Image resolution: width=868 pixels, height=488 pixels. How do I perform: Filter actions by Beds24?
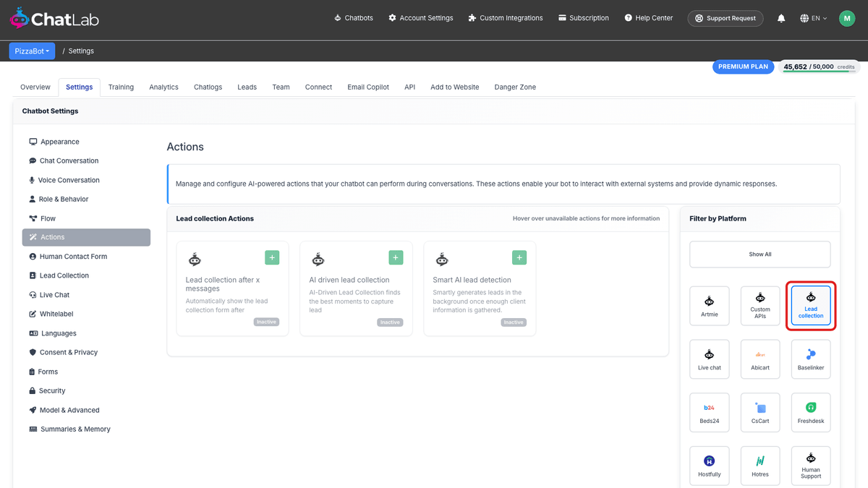tap(710, 413)
